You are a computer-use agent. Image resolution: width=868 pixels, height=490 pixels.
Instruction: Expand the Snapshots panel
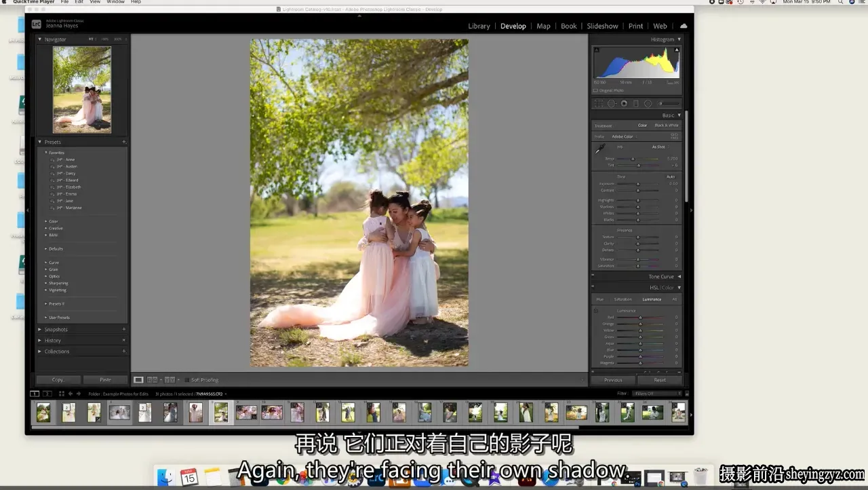(39, 329)
